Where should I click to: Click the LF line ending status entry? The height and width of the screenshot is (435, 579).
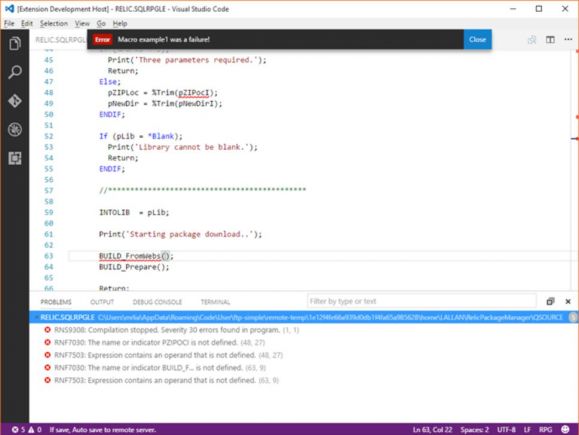[527, 429]
